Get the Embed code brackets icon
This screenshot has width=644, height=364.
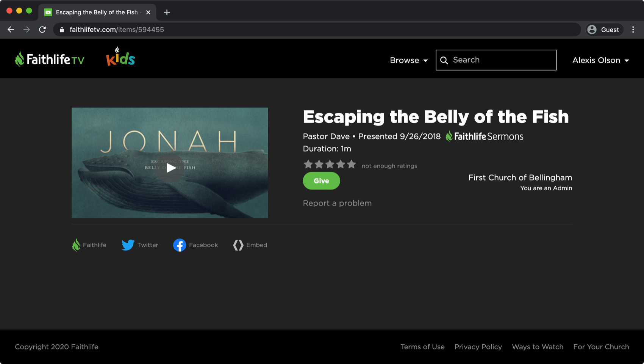pos(238,245)
